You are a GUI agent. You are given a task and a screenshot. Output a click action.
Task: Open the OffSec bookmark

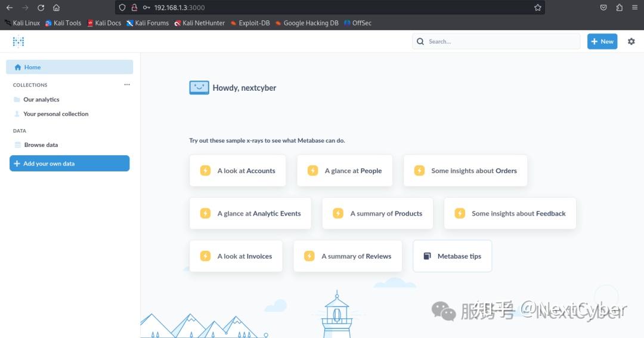pyautogui.click(x=358, y=23)
